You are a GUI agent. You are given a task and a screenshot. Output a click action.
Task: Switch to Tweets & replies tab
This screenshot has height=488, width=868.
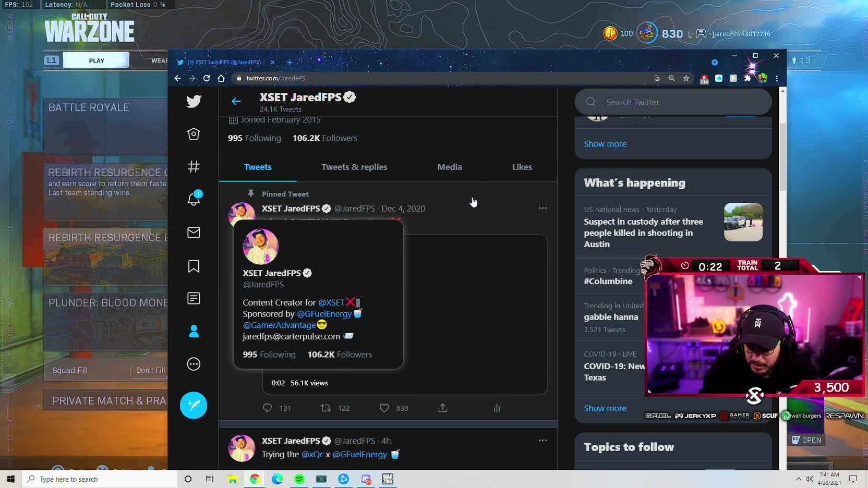coord(354,167)
